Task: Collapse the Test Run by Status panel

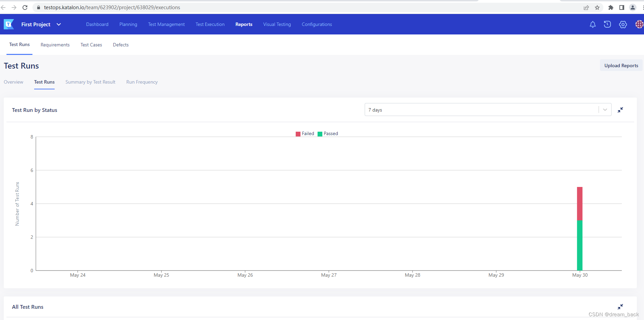Action: pos(620,110)
